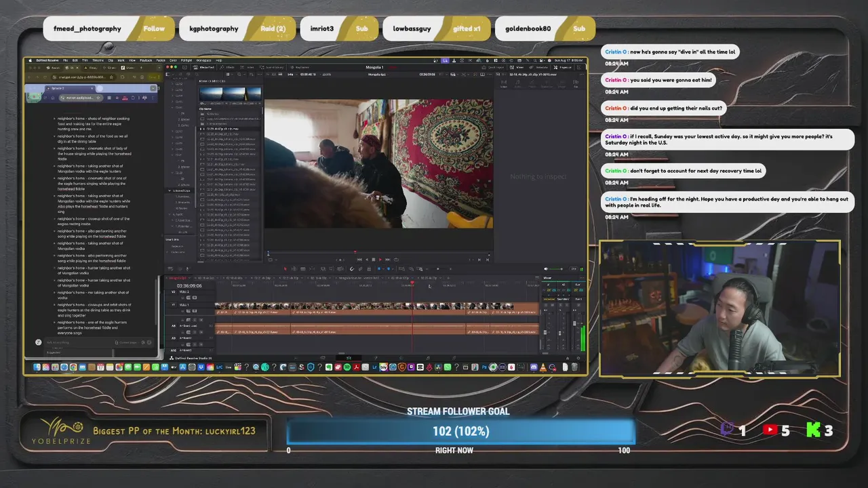The image size is (868, 488).
Task: Switch to the Cut page
Action: pos(323,358)
